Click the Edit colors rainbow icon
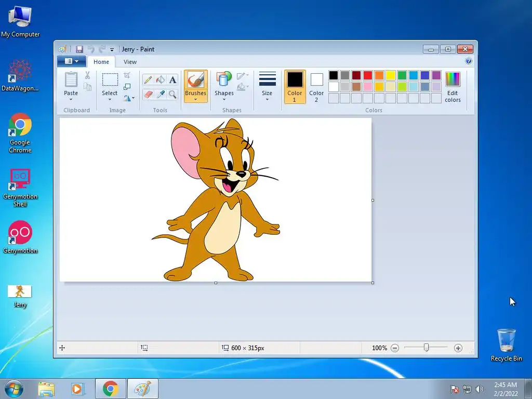 [x=453, y=79]
